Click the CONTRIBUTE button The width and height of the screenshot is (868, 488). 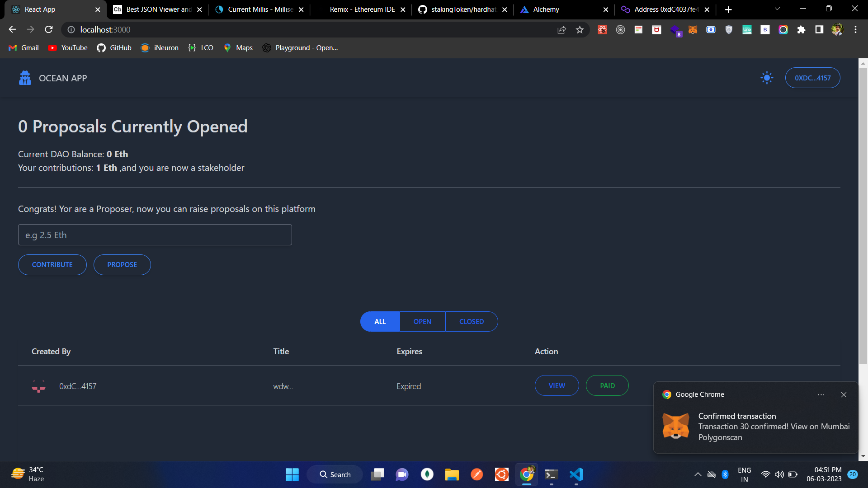point(52,264)
